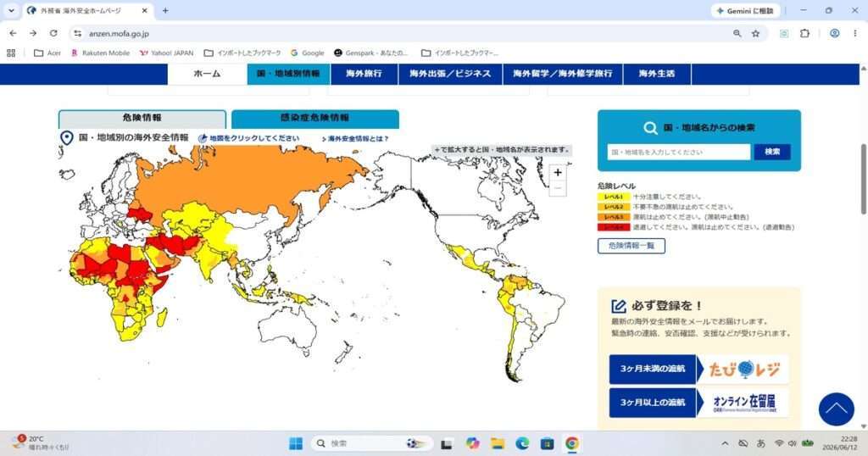Click the yellow レベル1 legend swatch

tap(614, 197)
